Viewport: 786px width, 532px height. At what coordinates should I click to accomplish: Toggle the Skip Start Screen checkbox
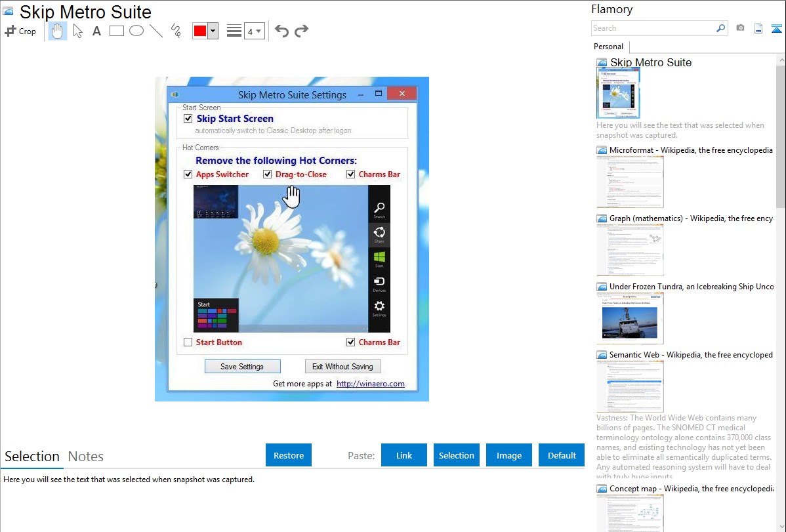(188, 119)
